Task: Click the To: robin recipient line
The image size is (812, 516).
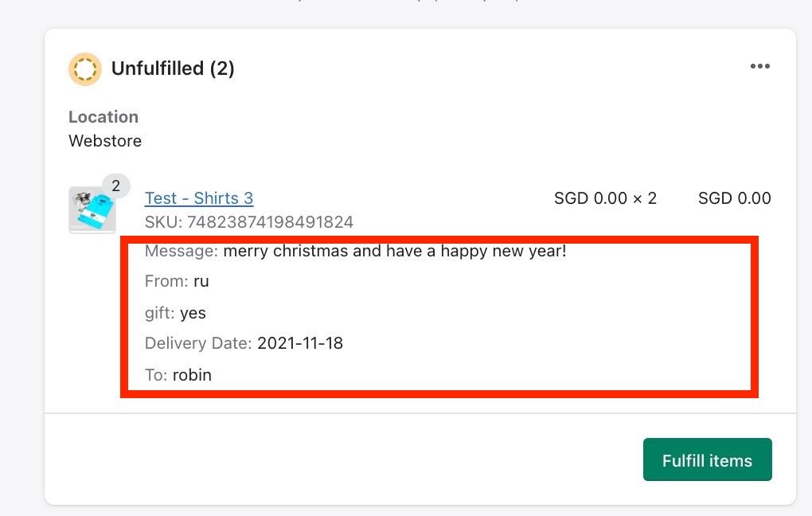Action: 178,374
